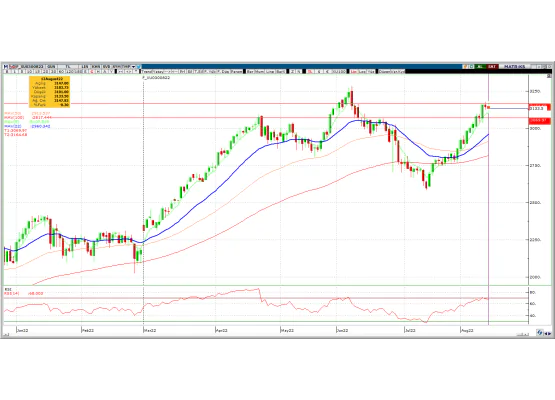This screenshot has height=400, width=555.
Task: Select the long arrow drawing tool
Action: tap(167, 71)
